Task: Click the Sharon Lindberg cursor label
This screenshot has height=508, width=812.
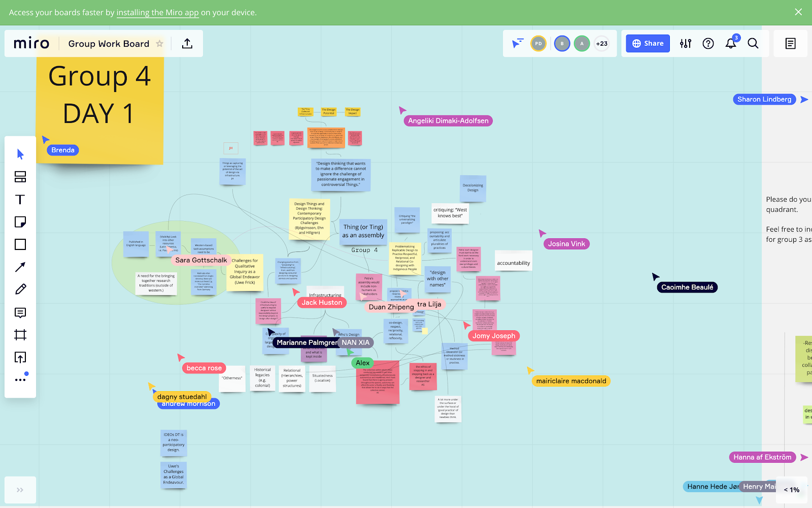Action: click(x=764, y=100)
